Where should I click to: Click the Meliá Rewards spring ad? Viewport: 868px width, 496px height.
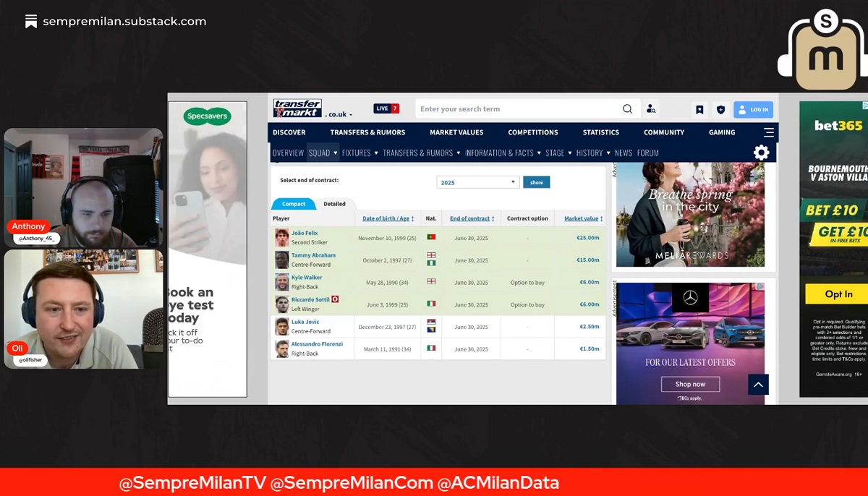[x=690, y=215]
